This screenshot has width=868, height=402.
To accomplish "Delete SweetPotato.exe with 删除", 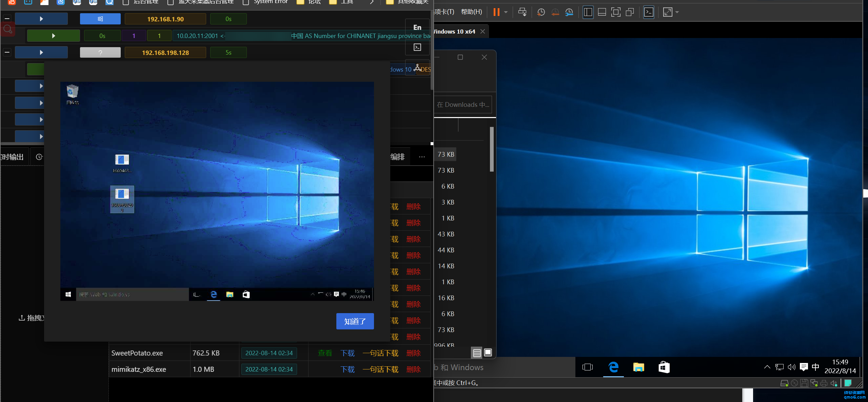I will [413, 353].
